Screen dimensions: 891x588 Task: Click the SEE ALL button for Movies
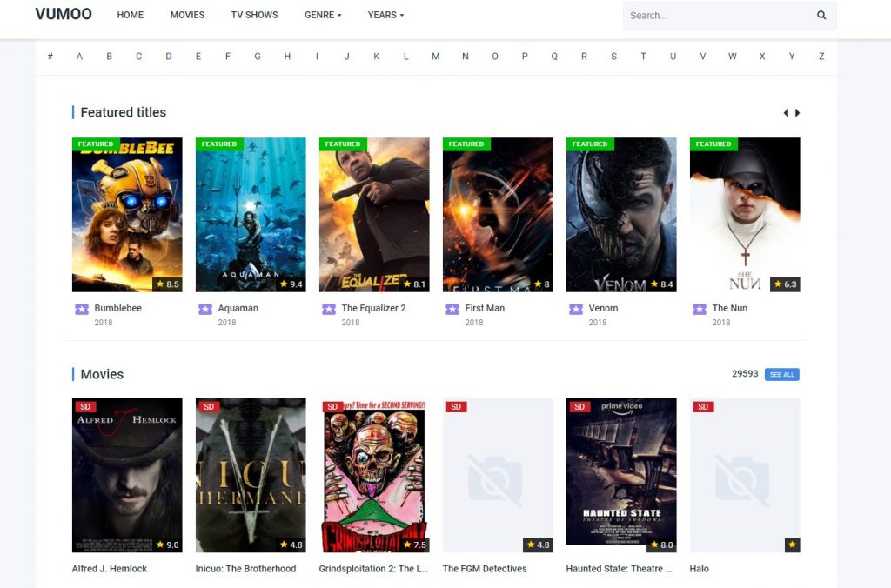(781, 374)
